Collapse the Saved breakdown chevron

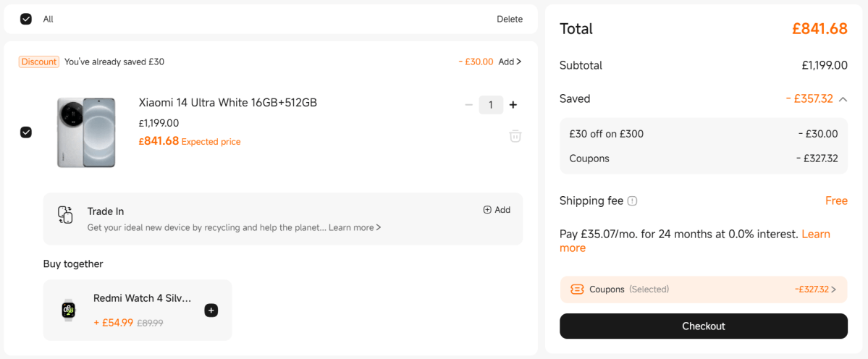(x=843, y=99)
